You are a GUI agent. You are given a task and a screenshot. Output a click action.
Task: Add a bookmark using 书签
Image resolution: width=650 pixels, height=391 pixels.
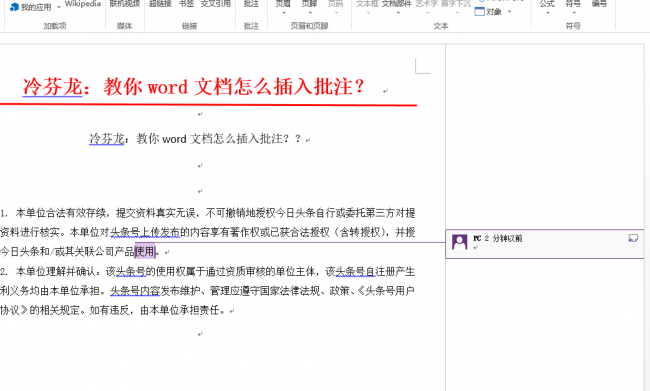pos(187,4)
